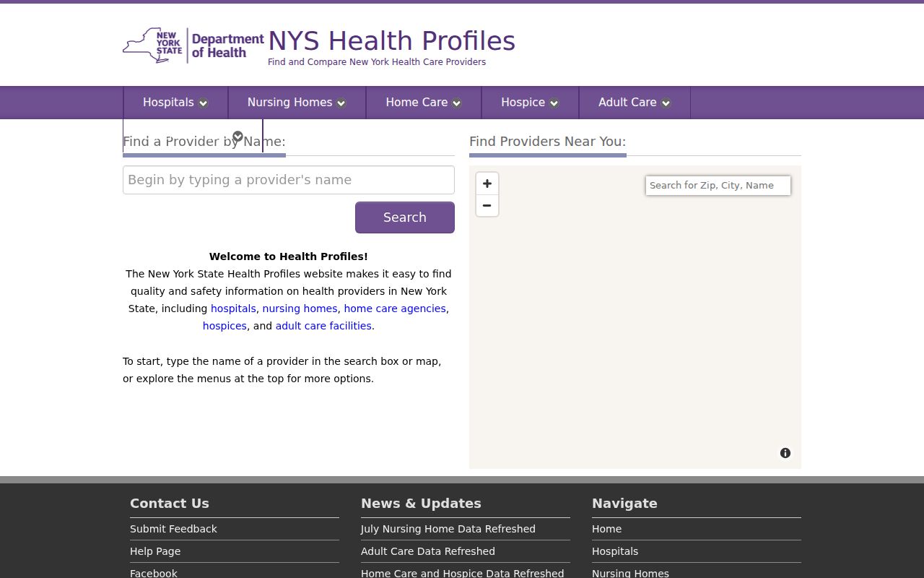Zoom in on the provider map
924x578 pixels.
(487, 184)
